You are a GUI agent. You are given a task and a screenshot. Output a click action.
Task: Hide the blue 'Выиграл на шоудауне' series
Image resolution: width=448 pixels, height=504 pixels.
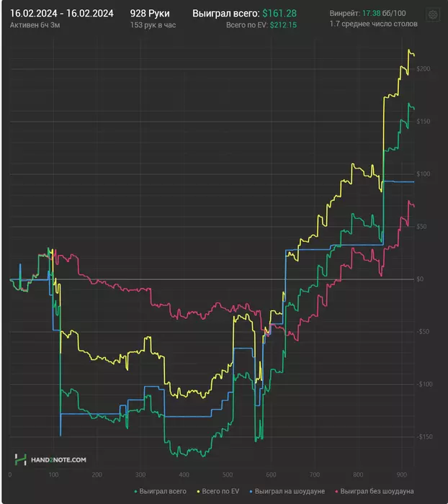coord(287,491)
